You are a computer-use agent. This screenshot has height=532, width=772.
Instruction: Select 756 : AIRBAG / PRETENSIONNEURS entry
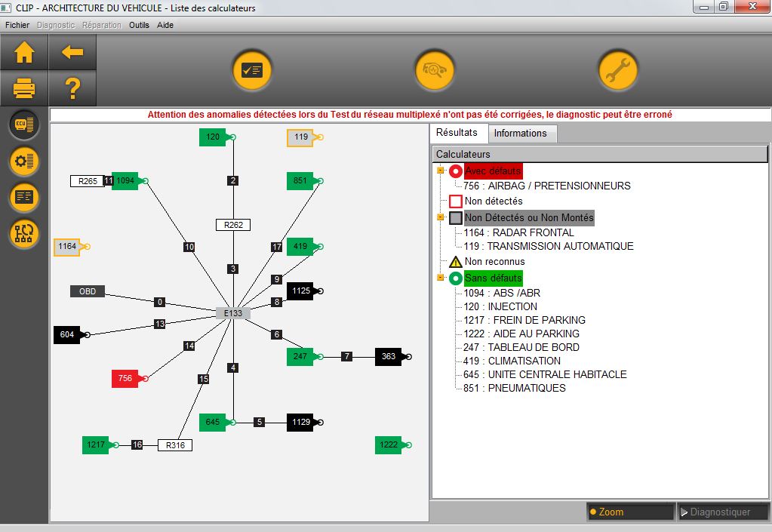point(547,186)
